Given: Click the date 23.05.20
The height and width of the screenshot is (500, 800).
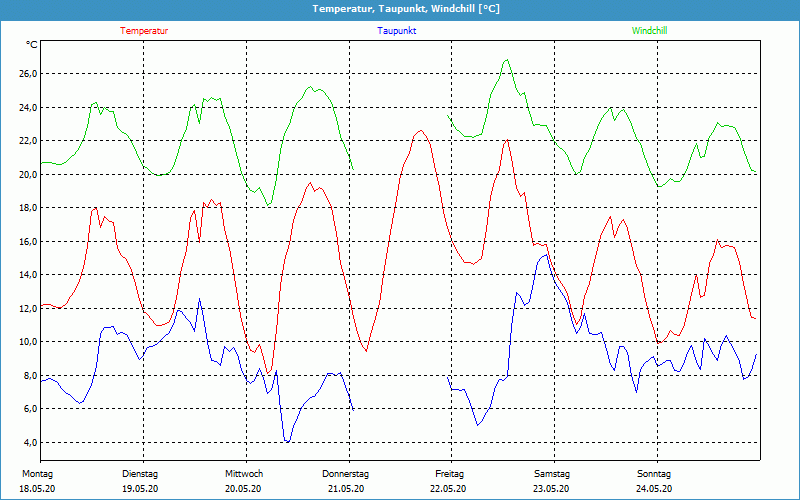Looking at the screenshot, I should click(551, 489).
